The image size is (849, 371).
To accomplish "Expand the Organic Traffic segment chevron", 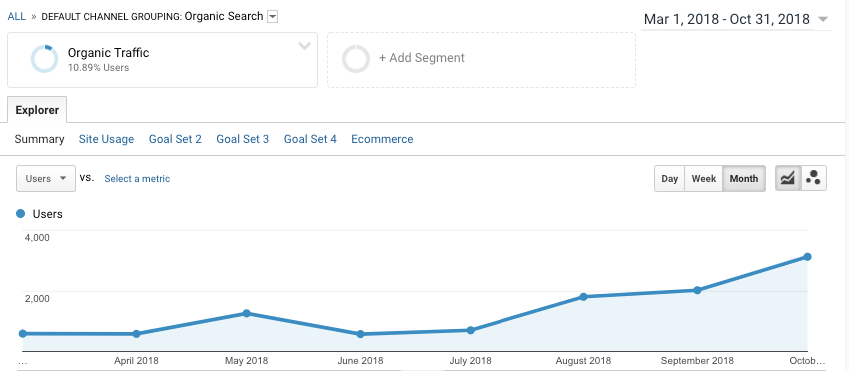I will tap(304, 46).
